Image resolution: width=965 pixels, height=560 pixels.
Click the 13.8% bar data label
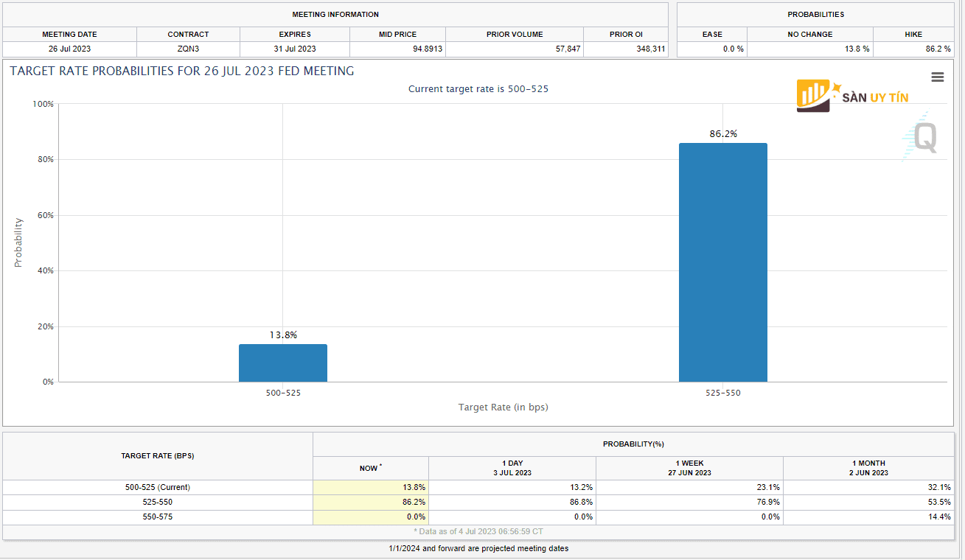tap(283, 335)
